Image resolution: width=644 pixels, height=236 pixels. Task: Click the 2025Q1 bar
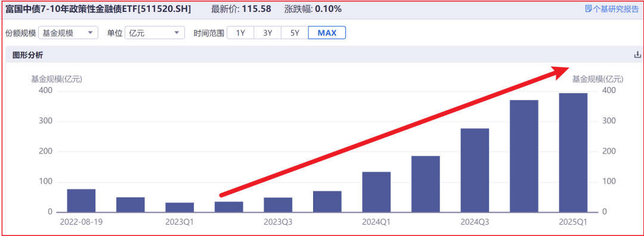(573, 153)
